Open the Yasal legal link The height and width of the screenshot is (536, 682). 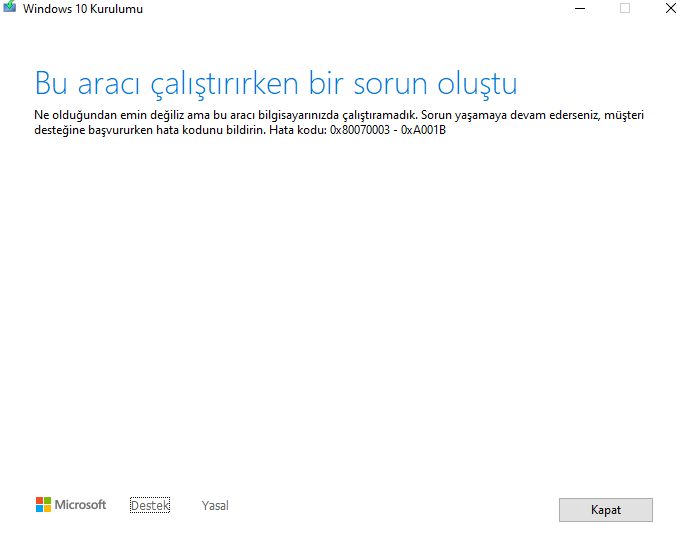tap(215, 505)
